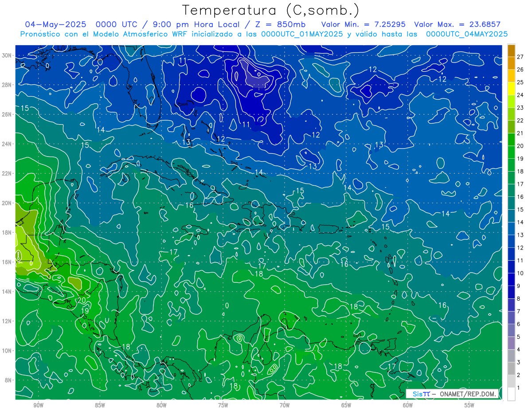Viewport: 532px width, 411px height.
Task: Click the color scale label "9"
Action: [x=519, y=286]
